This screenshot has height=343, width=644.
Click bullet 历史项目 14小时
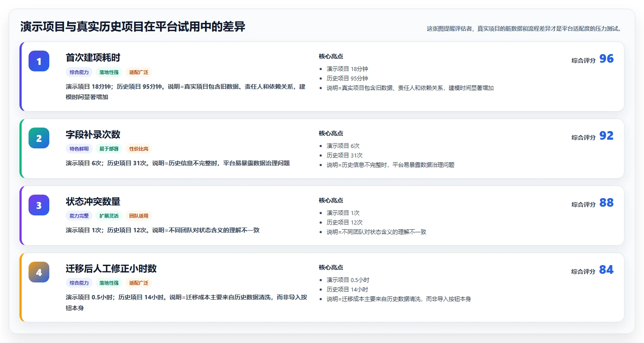point(347,289)
